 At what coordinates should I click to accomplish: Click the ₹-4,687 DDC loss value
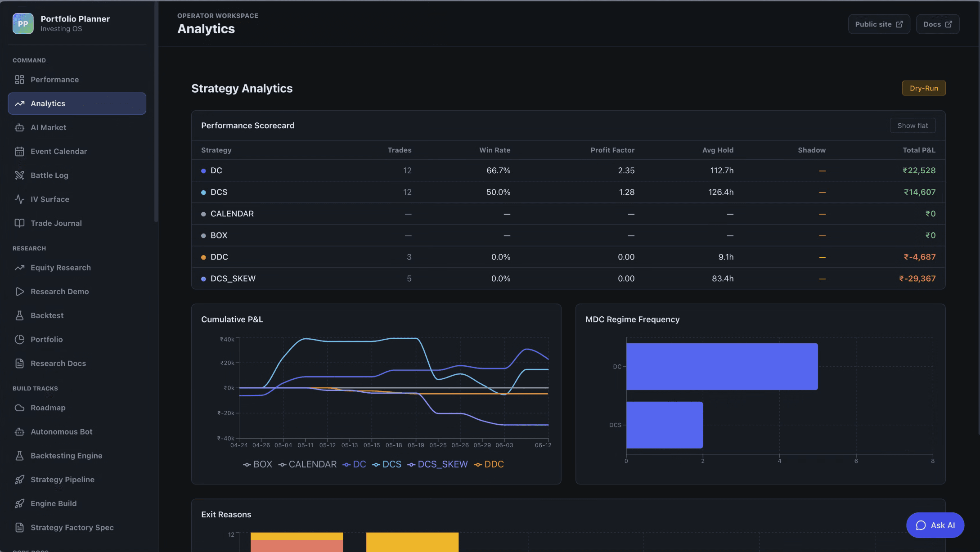coord(920,257)
